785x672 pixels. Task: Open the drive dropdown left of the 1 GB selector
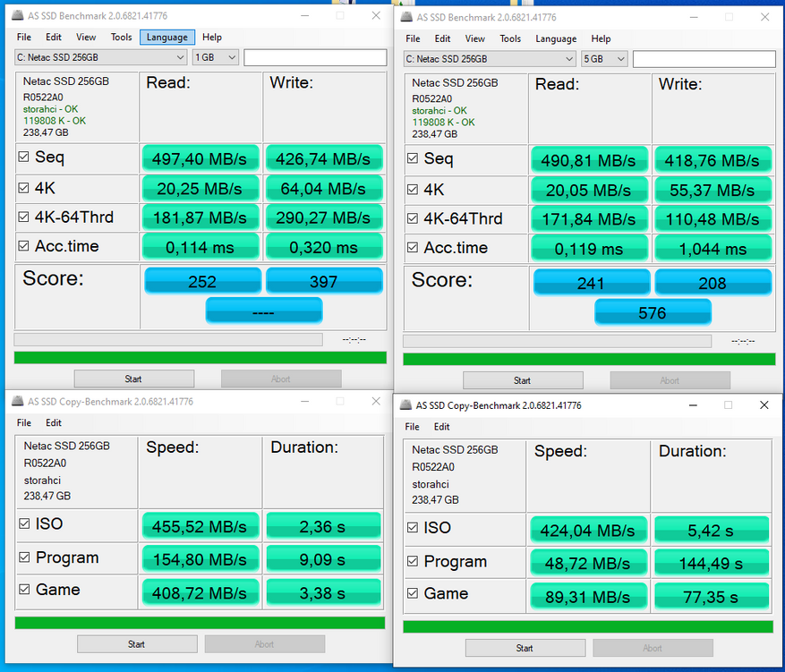pyautogui.click(x=100, y=58)
